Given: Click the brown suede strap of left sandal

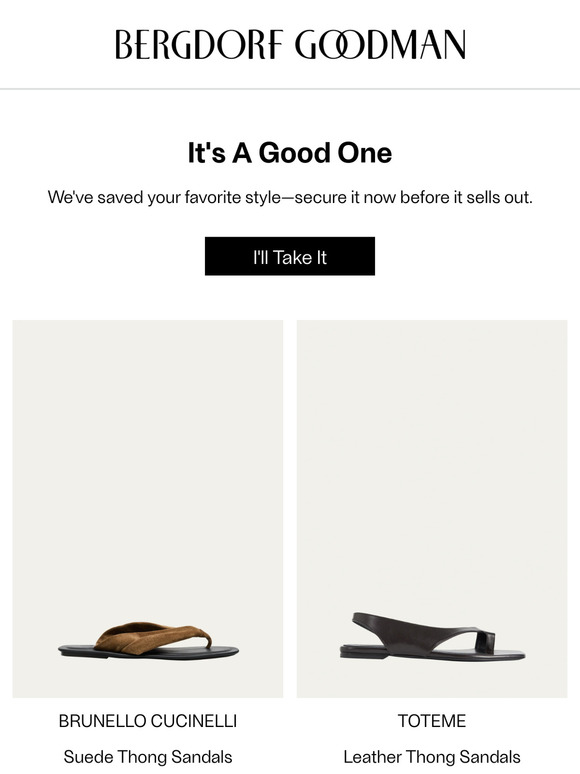Looking at the screenshot, I should tap(153, 634).
